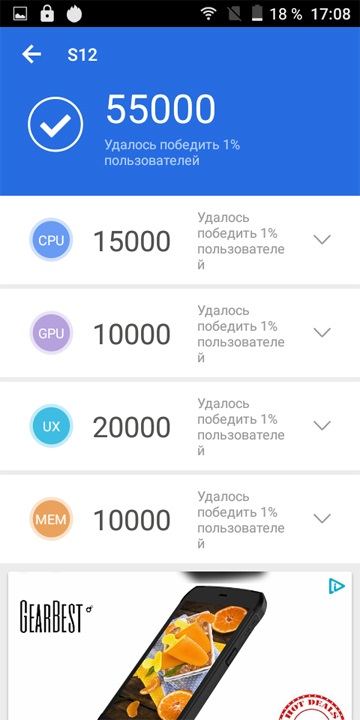Expand the UX score details chevron
The height and width of the screenshot is (720, 360).
pyautogui.click(x=322, y=426)
